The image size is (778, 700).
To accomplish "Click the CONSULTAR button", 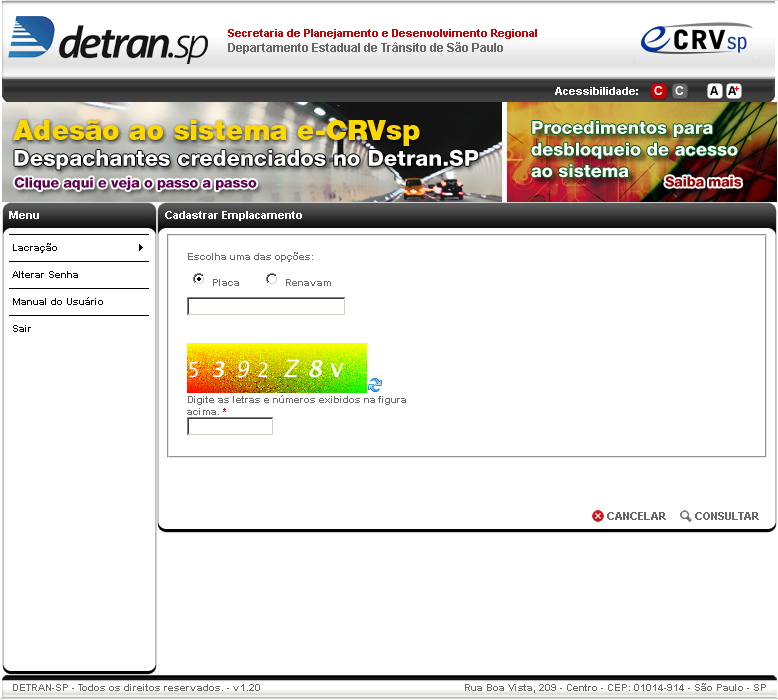I will point(719,516).
